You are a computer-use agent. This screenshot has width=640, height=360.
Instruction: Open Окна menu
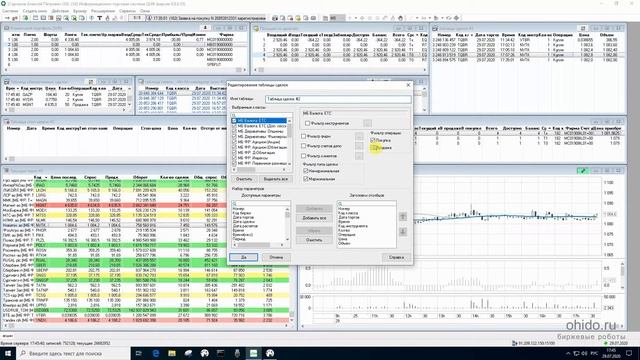pos(145,11)
